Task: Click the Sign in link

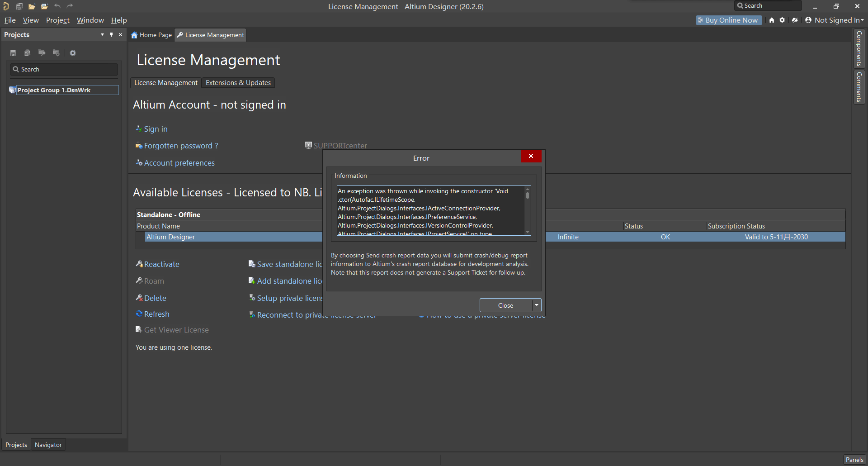Action: point(156,129)
